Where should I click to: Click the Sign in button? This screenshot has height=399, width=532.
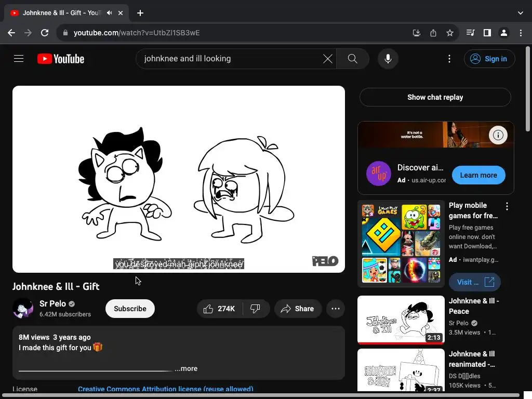489,59
